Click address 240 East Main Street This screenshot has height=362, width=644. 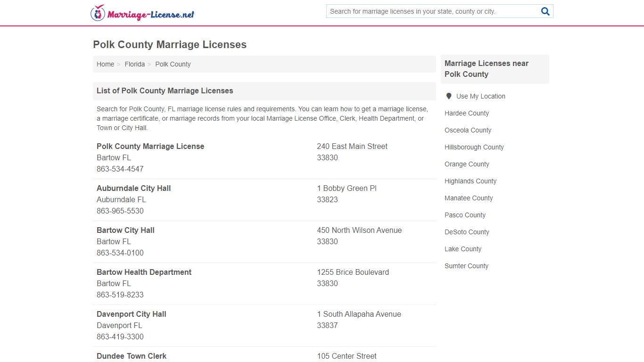pos(352,146)
